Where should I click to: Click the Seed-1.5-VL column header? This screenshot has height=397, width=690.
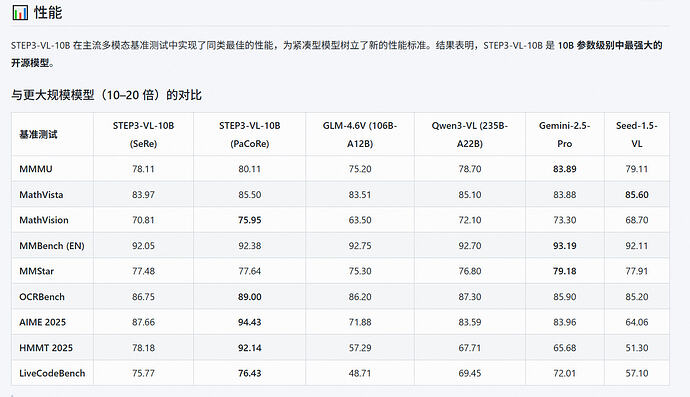point(637,134)
